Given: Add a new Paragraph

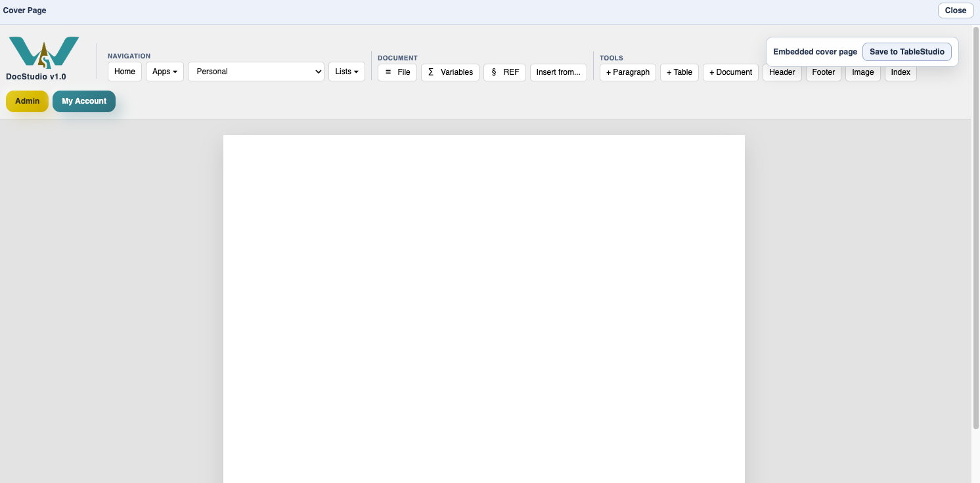Looking at the screenshot, I should point(628,72).
